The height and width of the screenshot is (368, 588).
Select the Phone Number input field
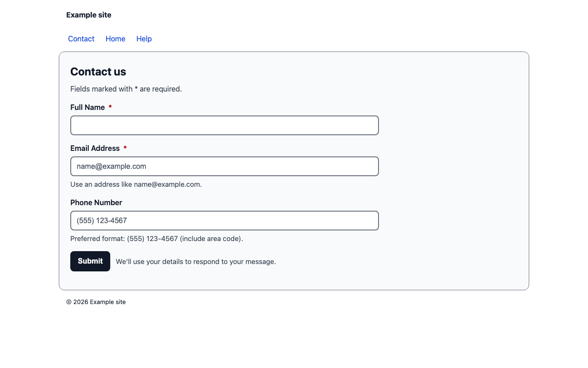pyautogui.click(x=224, y=220)
